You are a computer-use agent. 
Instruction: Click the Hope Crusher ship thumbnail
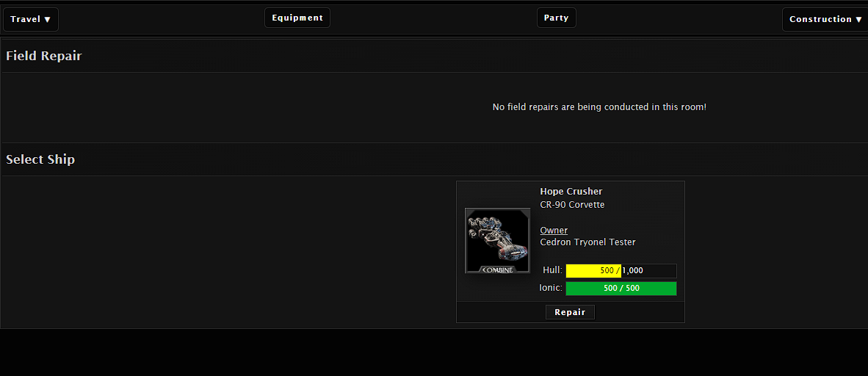pos(498,241)
